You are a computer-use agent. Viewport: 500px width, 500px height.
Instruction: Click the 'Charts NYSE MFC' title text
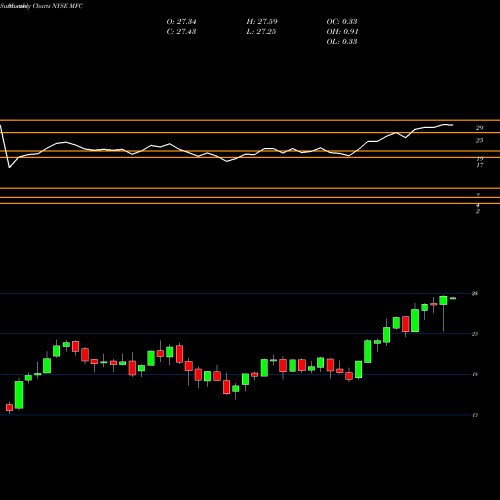58,6
